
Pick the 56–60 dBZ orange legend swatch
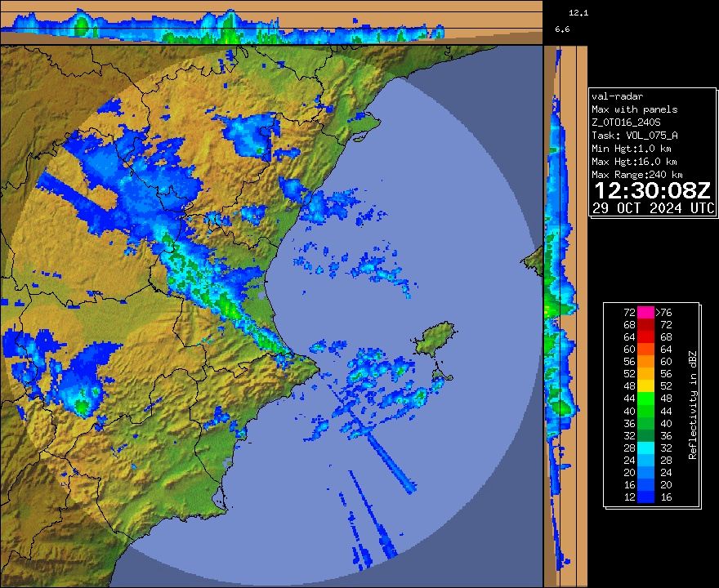click(645, 361)
